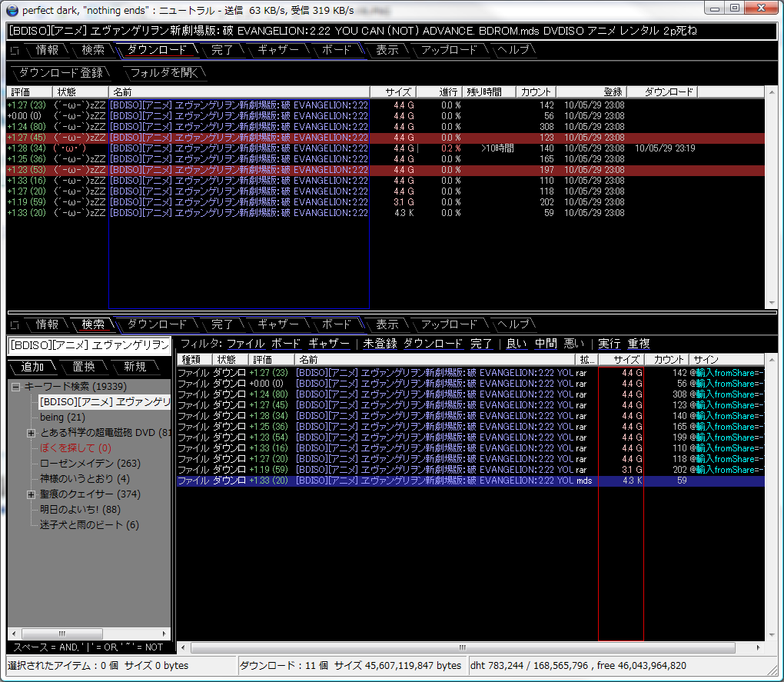Expand the 聖痕のクェイサー tree node
Image resolution: width=784 pixels, height=682 pixels.
[31, 494]
